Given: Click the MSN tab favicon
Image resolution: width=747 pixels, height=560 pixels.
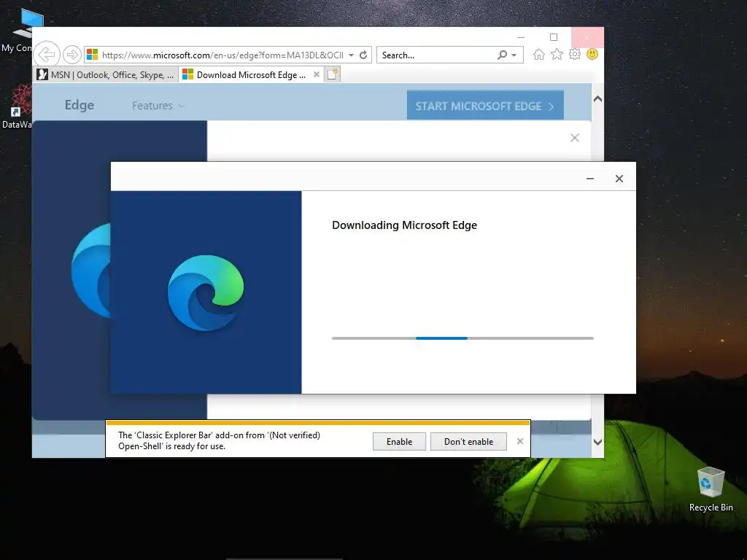Looking at the screenshot, I should click(x=42, y=75).
